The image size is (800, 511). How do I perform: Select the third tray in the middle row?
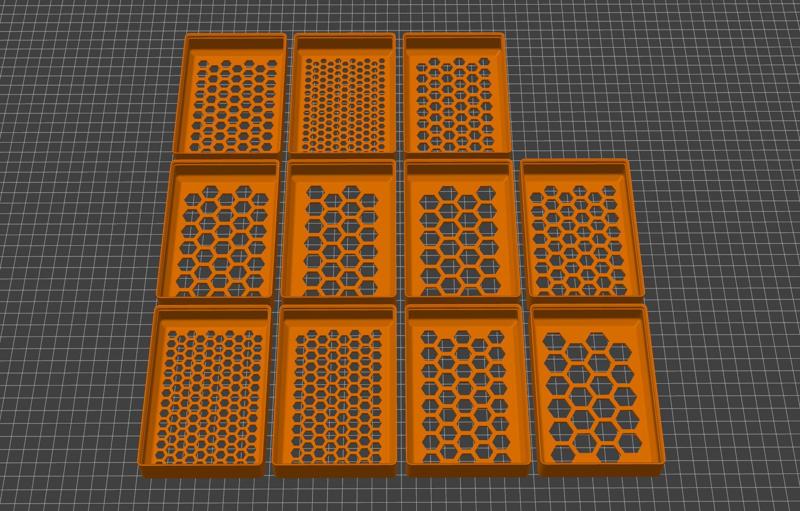(x=462, y=232)
